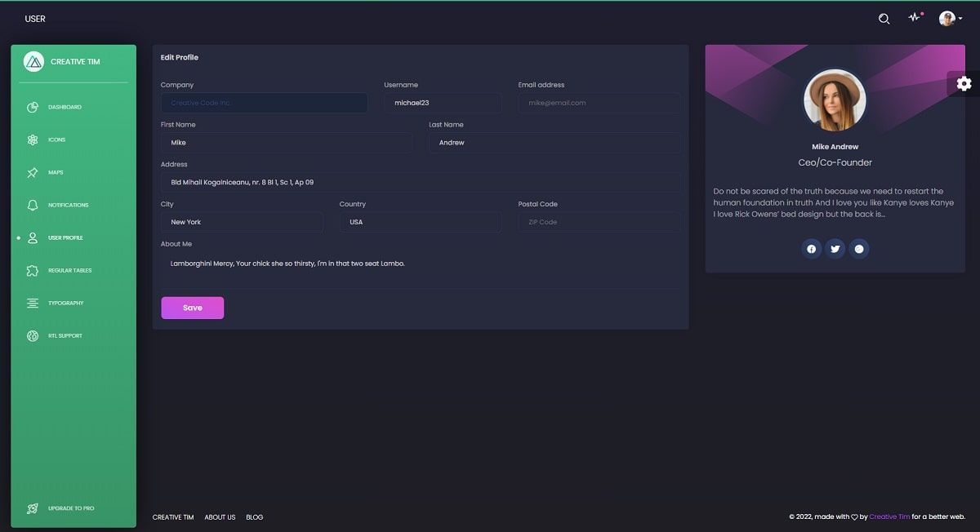
Task: Click the search magnifier icon
Action: 884,17
